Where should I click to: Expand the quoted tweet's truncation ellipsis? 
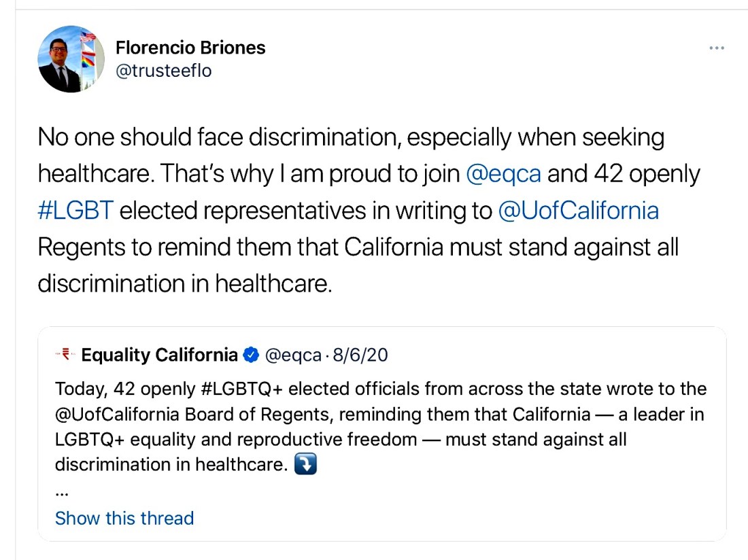click(x=61, y=491)
